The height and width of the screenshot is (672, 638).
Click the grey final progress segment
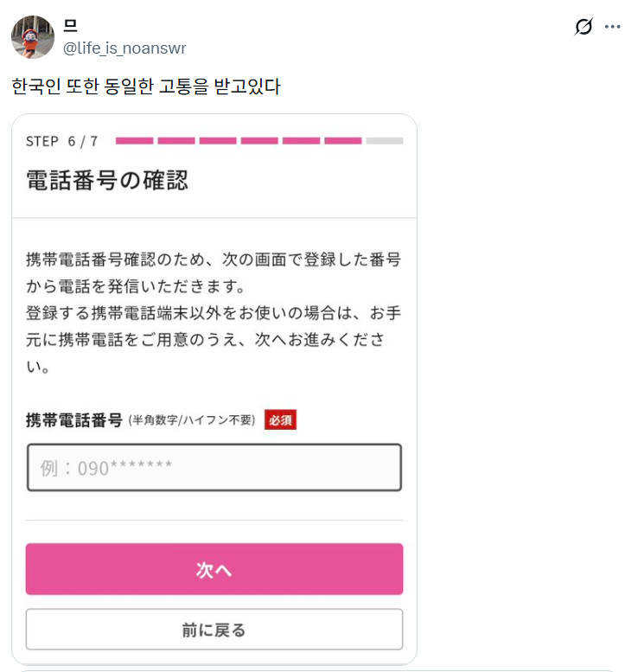(385, 141)
